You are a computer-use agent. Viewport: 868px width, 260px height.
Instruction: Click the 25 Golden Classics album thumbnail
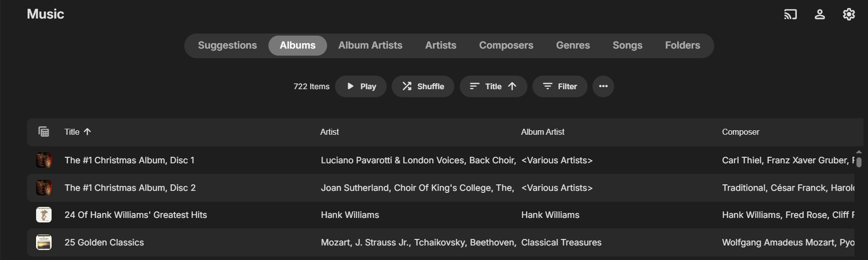[x=44, y=242]
